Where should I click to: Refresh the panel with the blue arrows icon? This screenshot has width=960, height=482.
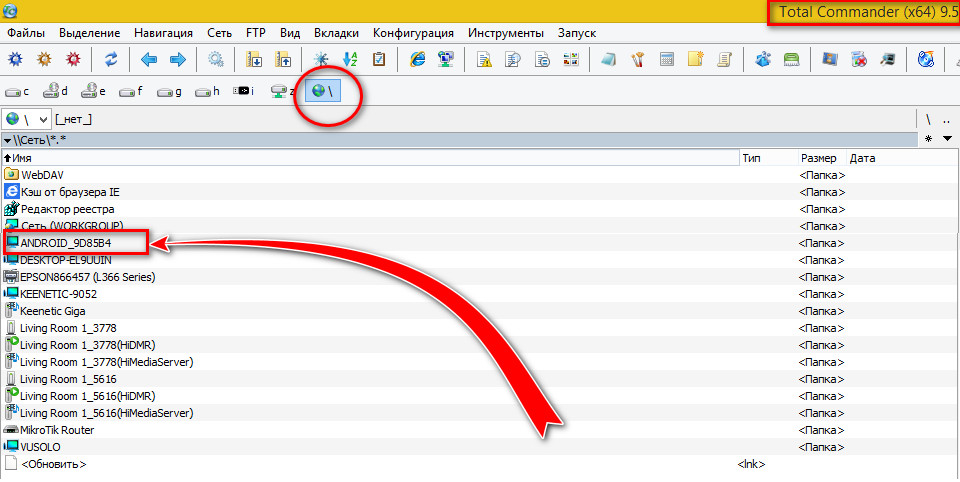click(111, 59)
